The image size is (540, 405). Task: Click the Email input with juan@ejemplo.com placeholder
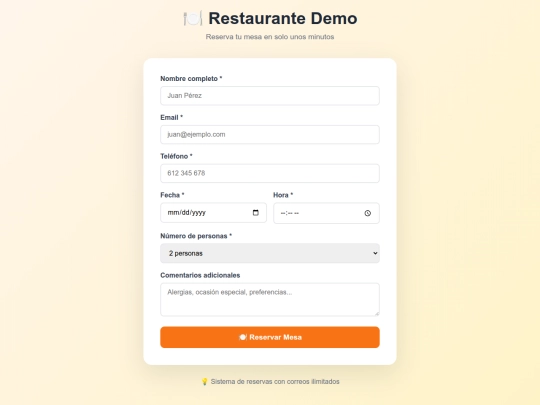click(270, 134)
